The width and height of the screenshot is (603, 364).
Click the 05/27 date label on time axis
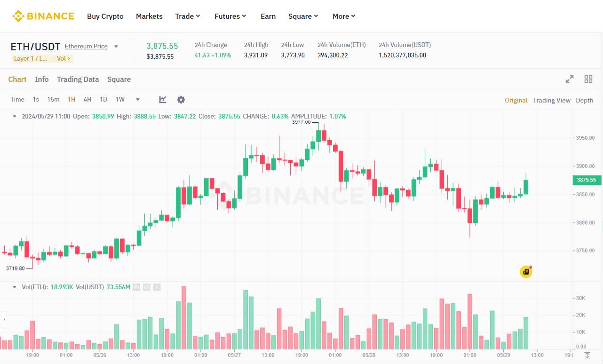point(234,355)
